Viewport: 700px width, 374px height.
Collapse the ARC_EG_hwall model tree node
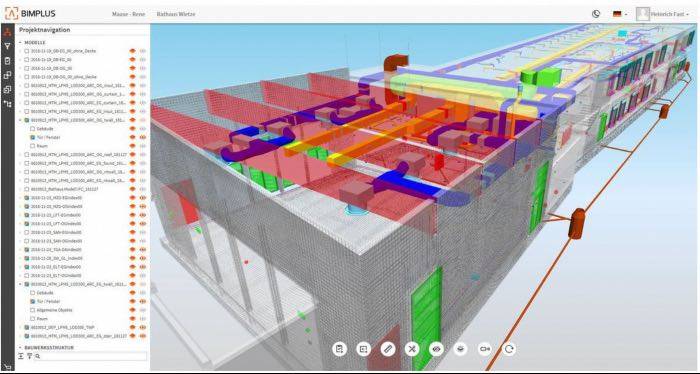[x=21, y=284]
